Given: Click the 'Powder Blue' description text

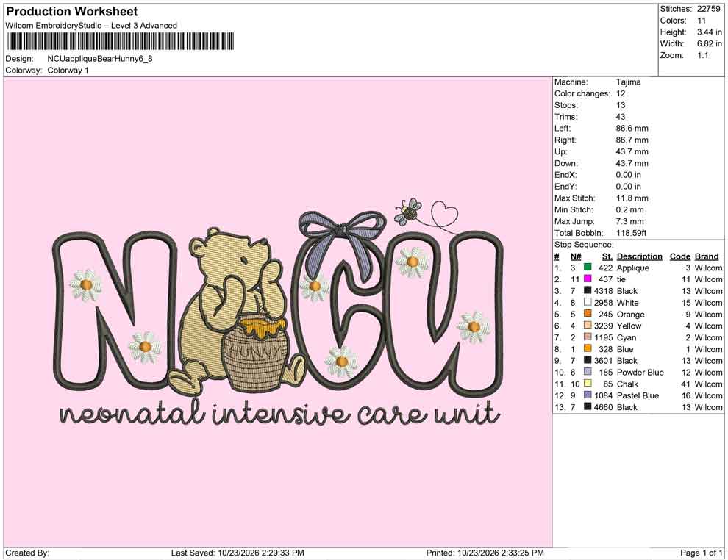Looking at the screenshot, I should 640,372.
